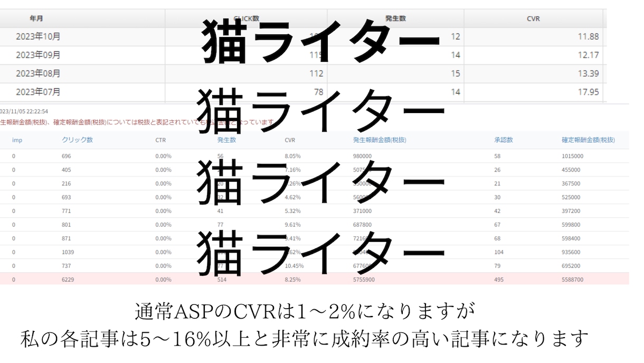Click the 104 承認数 cell

tap(499, 252)
